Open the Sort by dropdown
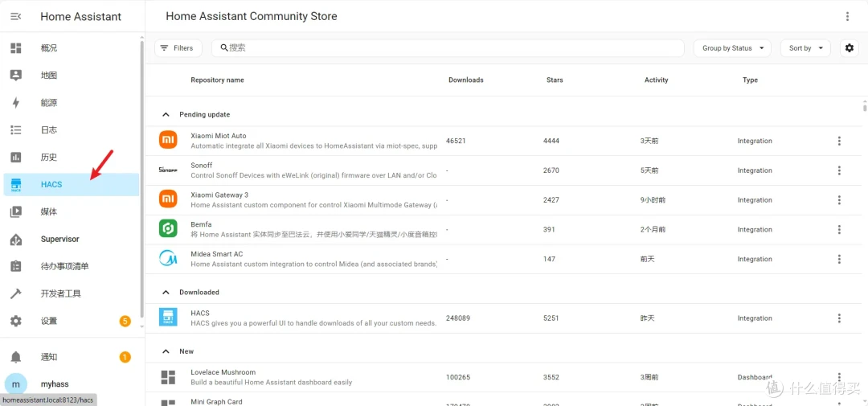868x406 pixels. [x=805, y=48]
